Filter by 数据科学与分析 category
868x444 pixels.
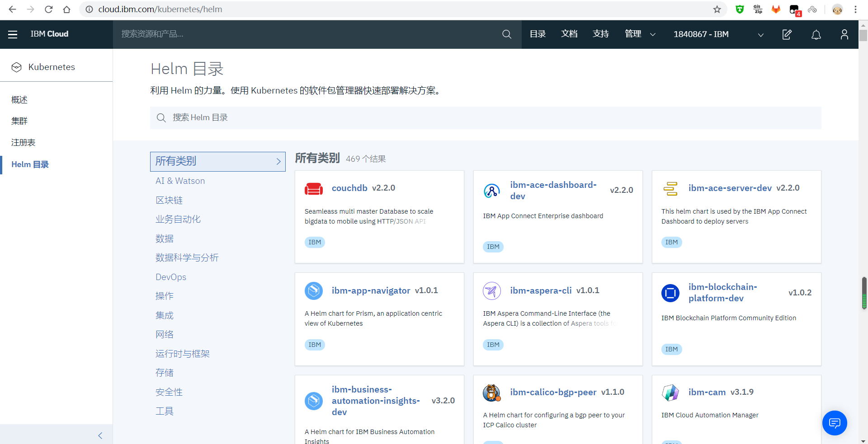click(x=187, y=258)
